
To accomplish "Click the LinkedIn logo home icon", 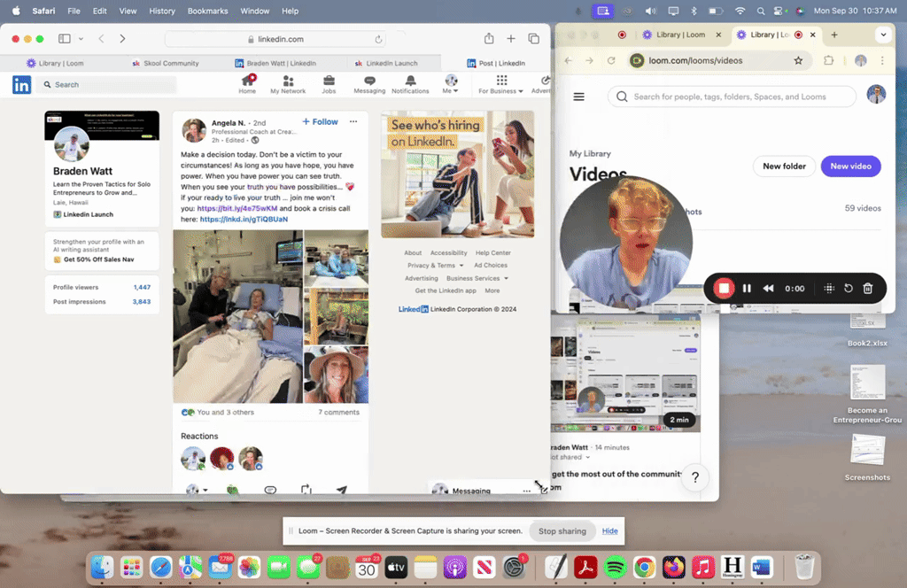I will (21, 84).
